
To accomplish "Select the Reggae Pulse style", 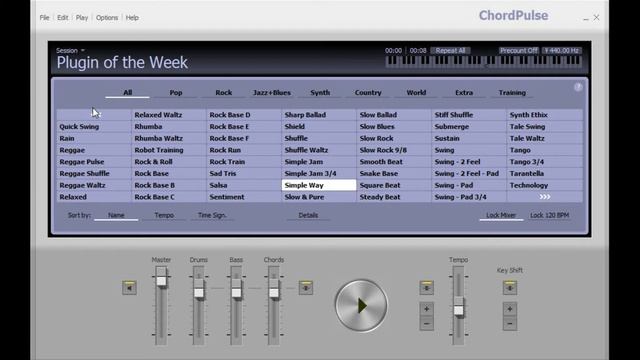I will (x=93, y=162).
